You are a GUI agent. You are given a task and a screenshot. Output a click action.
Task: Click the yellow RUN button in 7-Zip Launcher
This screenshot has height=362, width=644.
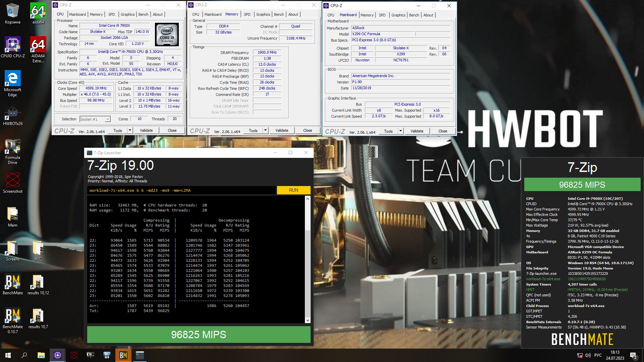coord(293,190)
